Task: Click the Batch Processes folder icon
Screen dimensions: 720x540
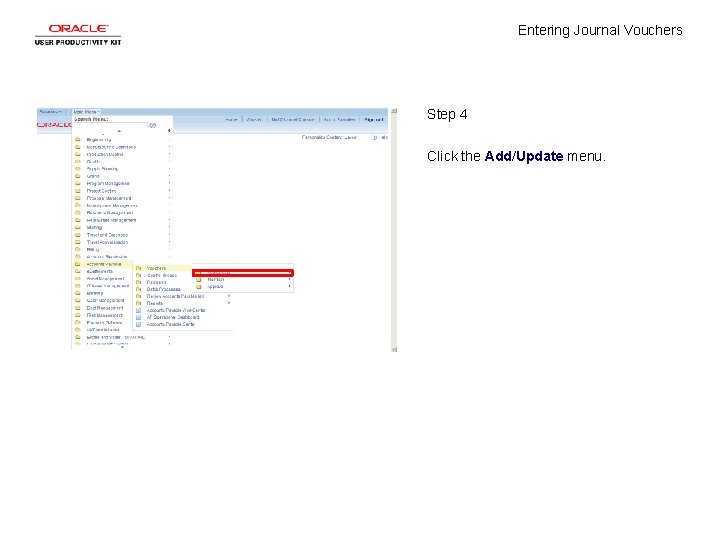Action: [139, 289]
